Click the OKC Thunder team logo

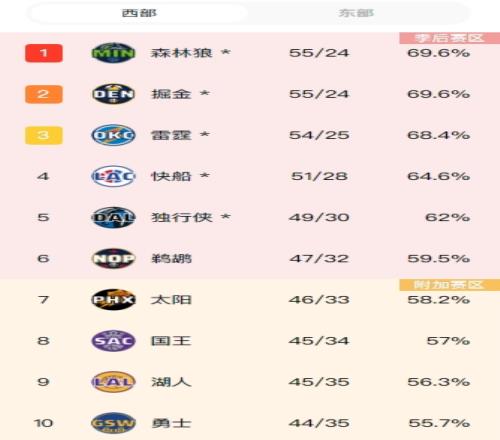(113, 135)
